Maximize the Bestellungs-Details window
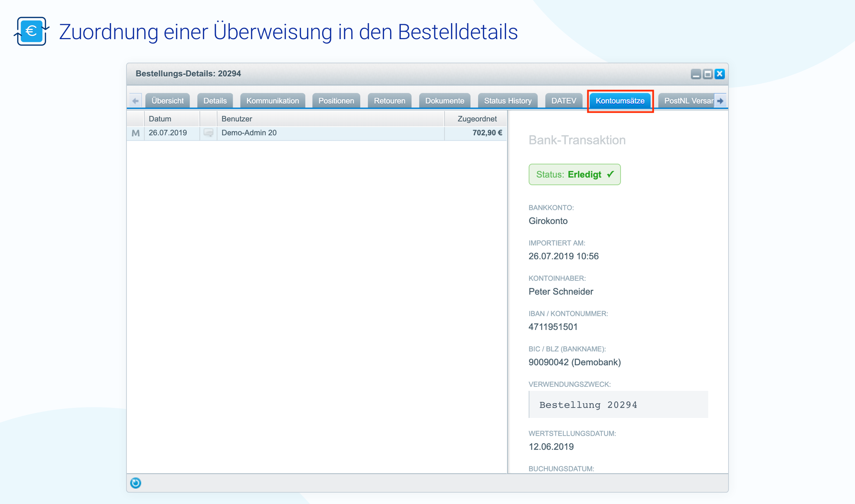Image resolution: width=855 pixels, height=504 pixels. click(708, 74)
